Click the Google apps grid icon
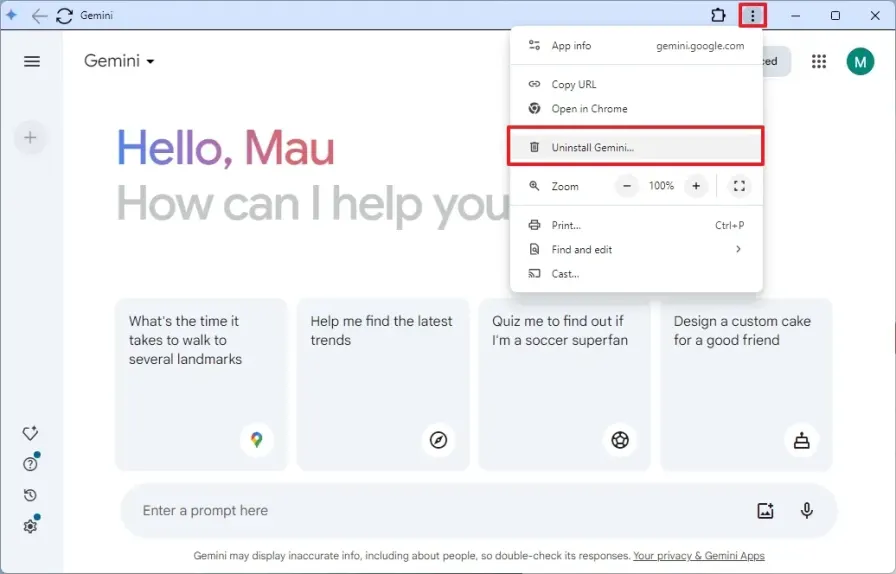This screenshot has height=574, width=896. [819, 61]
